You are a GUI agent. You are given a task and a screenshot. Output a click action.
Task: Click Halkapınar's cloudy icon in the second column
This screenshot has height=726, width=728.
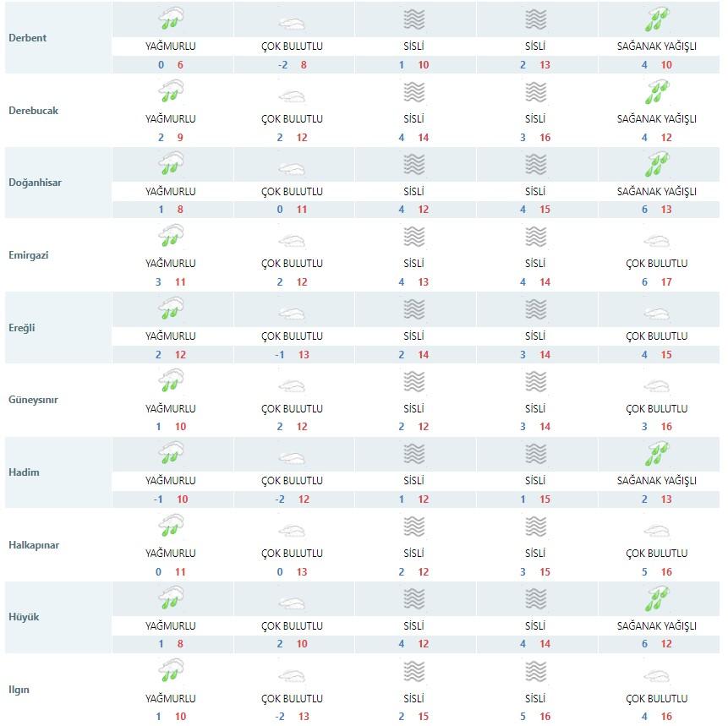pos(292,531)
